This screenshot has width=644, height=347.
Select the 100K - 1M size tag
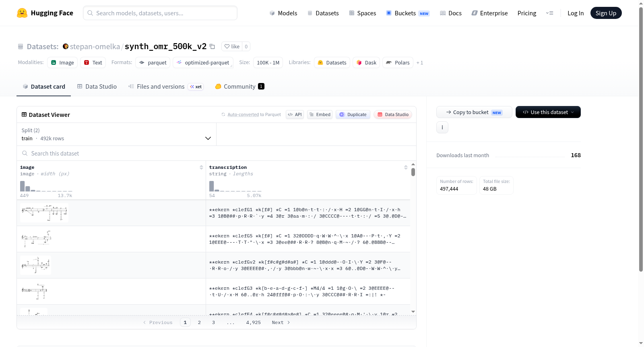268,62
